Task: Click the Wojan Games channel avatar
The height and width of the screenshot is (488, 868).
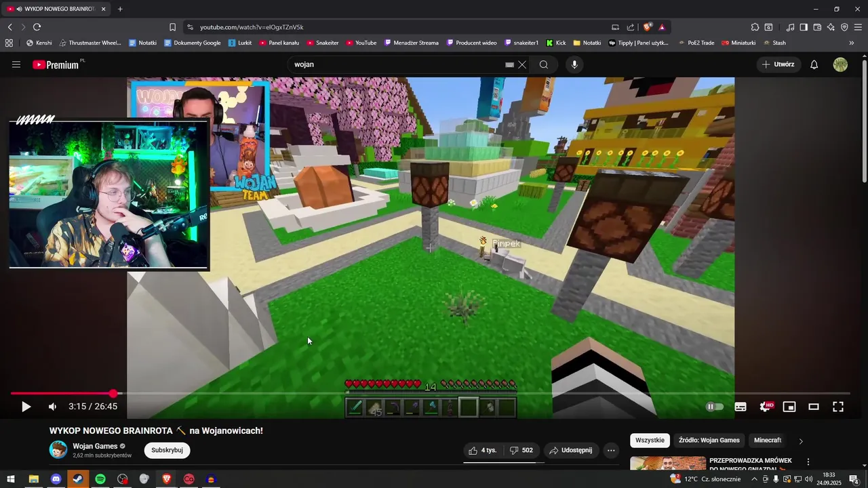Action: point(58,449)
